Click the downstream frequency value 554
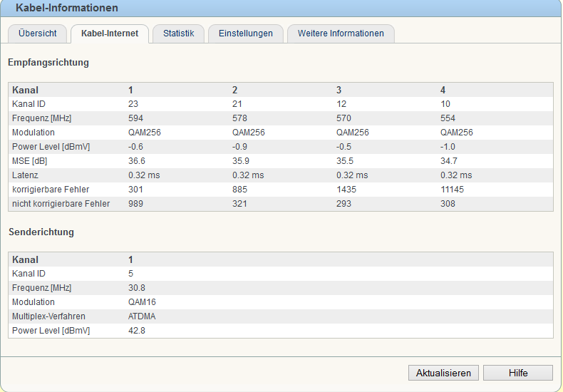Image resolution: width=563 pixels, height=392 pixels. pyautogui.click(x=448, y=118)
